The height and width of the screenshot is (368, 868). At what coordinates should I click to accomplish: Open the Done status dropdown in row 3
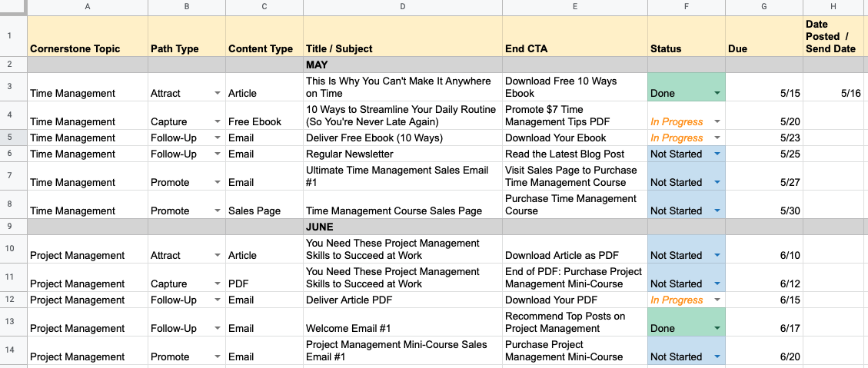coord(717,94)
